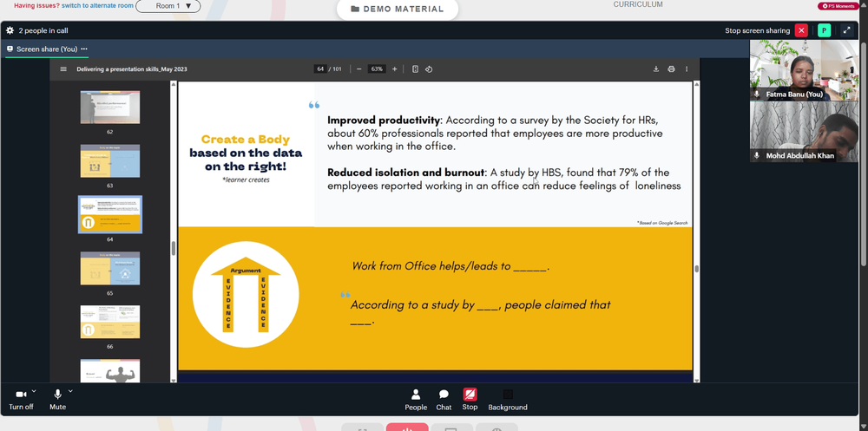Open the DEMO MATERIAL folder tab
868x431 pixels.
tap(398, 9)
